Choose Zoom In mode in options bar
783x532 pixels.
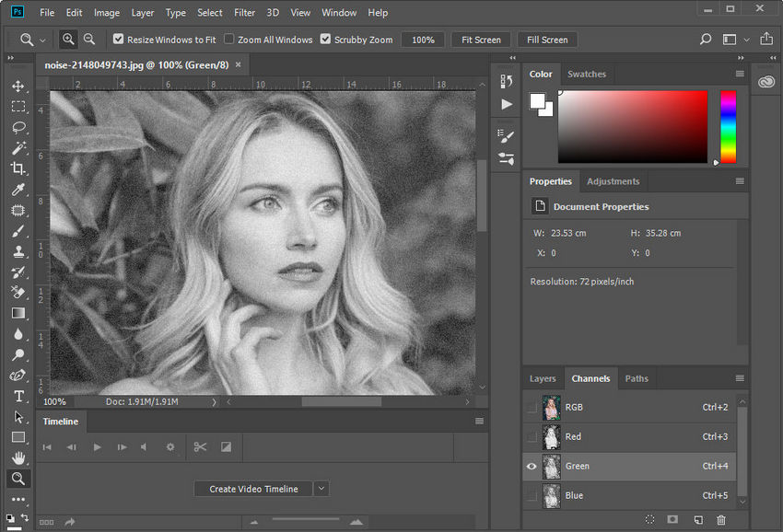(x=68, y=39)
